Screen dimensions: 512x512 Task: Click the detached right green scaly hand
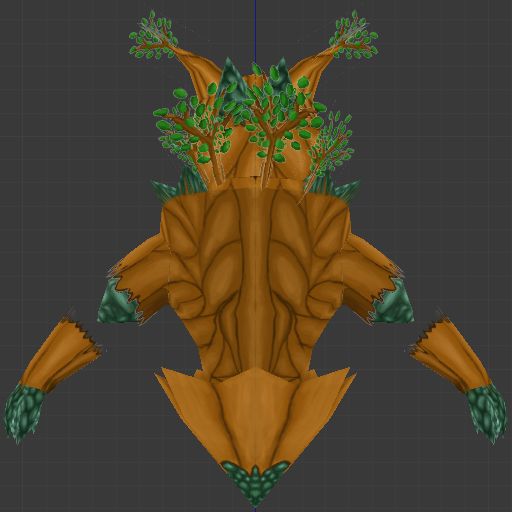(x=487, y=413)
